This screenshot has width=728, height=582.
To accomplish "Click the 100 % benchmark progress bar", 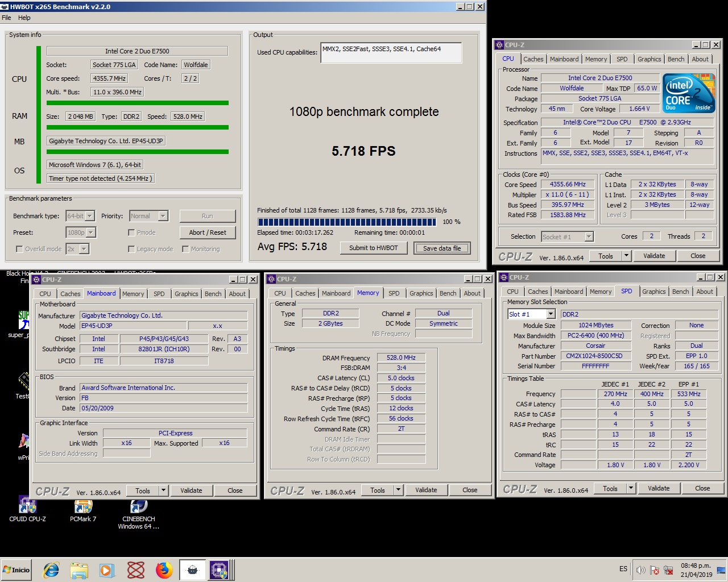I will click(x=347, y=222).
